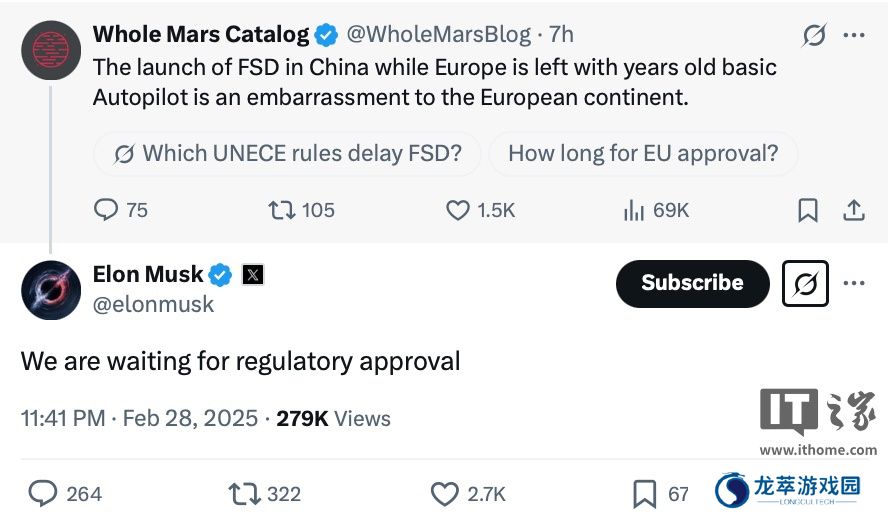This screenshot has height=516, width=888.
Task: Click Elon Musk's profile avatar
Action: click(x=51, y=290)
